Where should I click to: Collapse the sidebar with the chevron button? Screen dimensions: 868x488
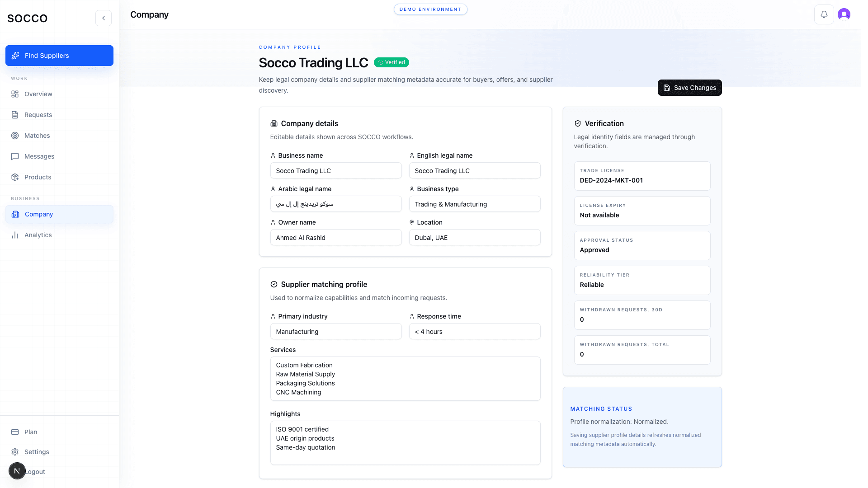tap(104, 18)
